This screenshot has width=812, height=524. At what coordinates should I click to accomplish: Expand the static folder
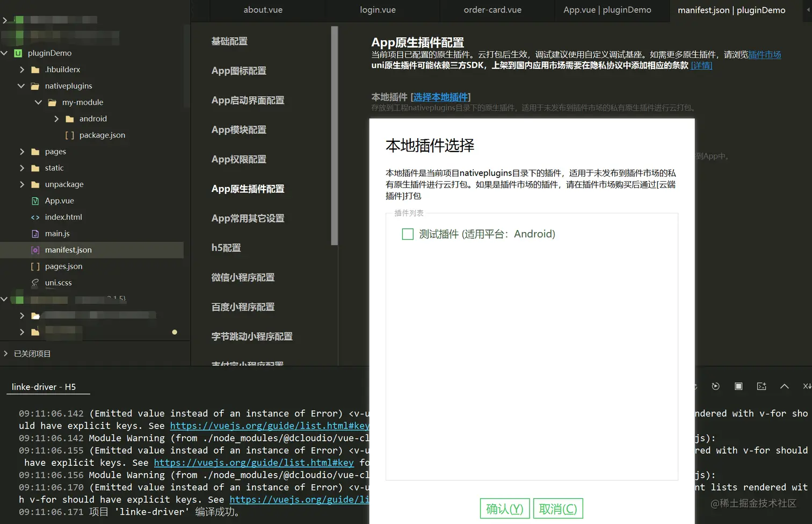click(21, 168)
